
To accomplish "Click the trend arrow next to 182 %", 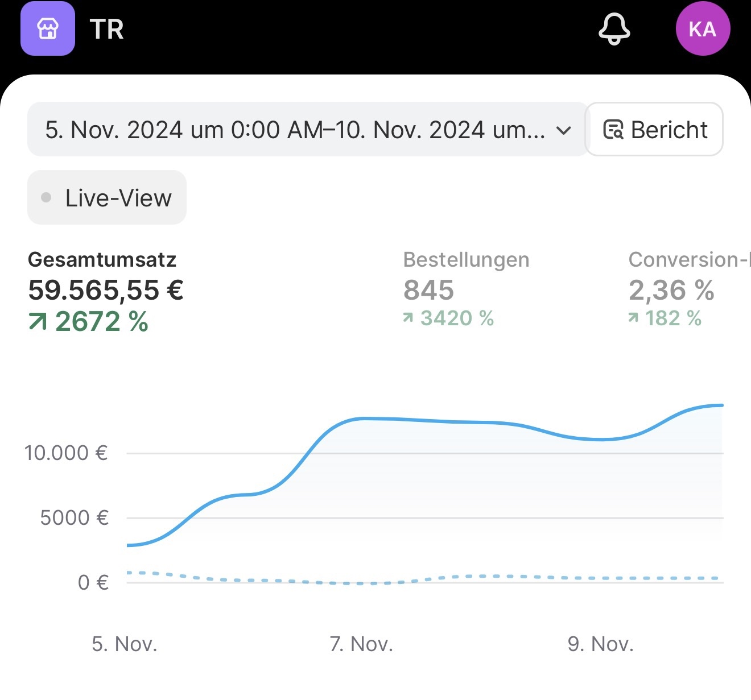I will (x=633, y=318).
